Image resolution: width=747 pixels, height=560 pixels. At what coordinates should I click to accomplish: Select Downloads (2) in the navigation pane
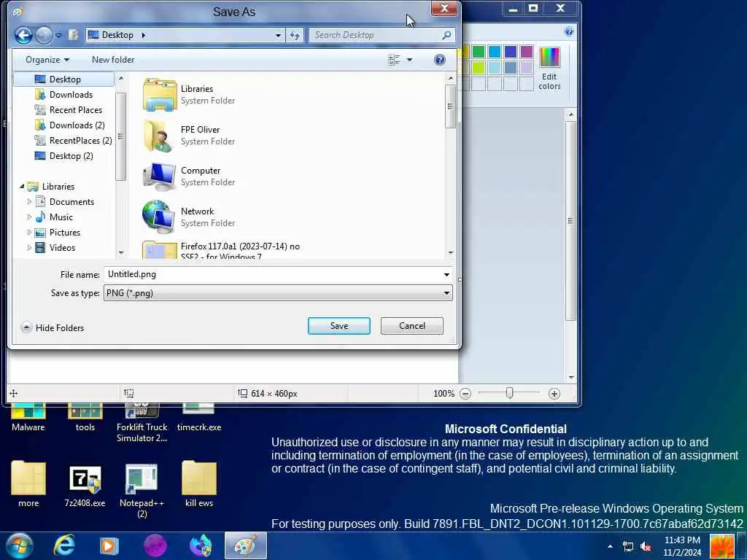[x=70, y=125]
